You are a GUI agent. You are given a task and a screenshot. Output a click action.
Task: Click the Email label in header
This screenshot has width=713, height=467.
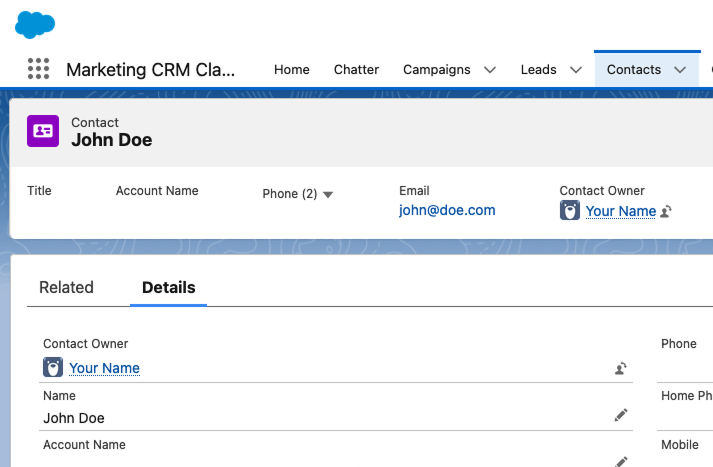414,191
